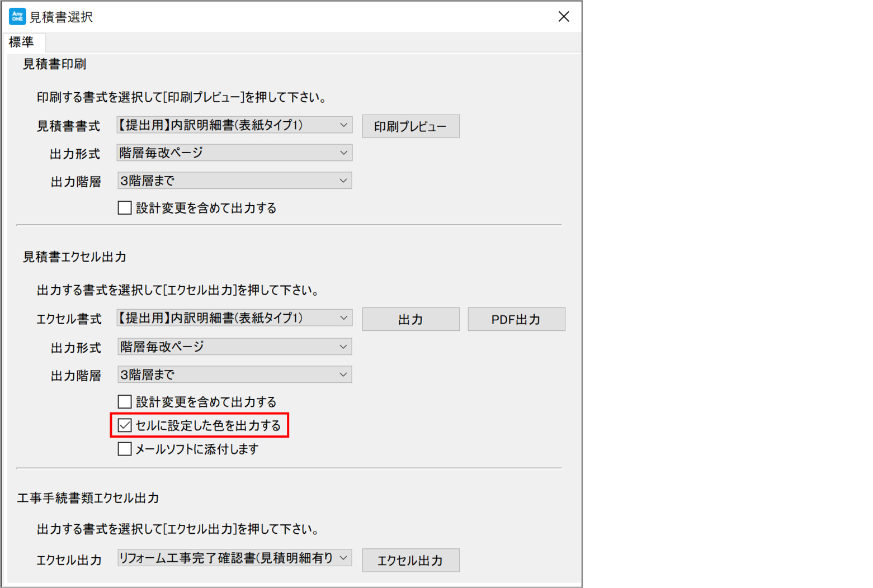
Task: Close the 見積書選択 dialog window
Action: (563, 17)
